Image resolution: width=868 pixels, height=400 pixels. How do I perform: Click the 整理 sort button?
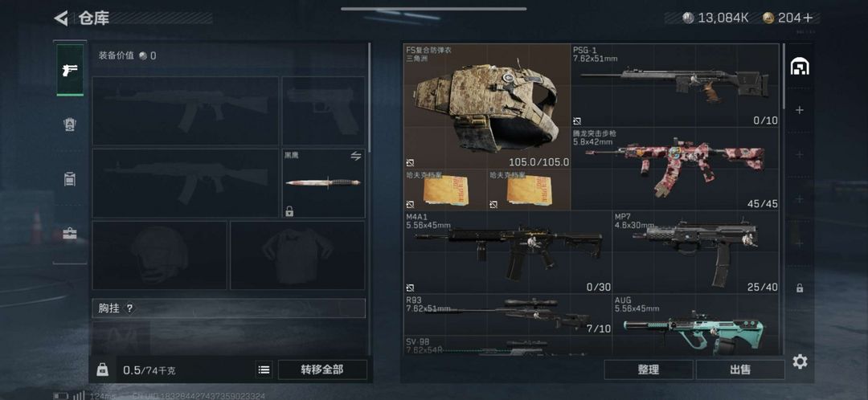(649, 369)
